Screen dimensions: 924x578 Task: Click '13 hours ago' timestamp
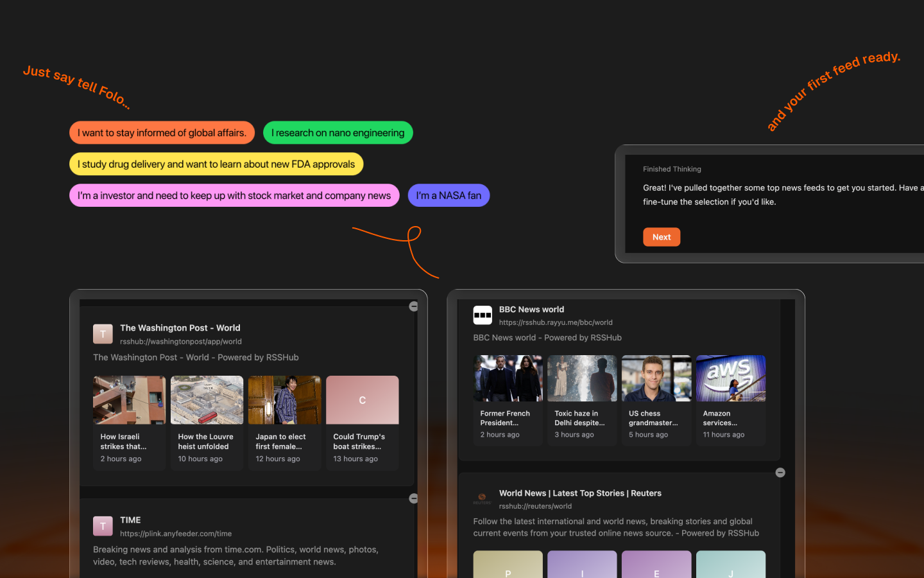[x=355, y=459]
